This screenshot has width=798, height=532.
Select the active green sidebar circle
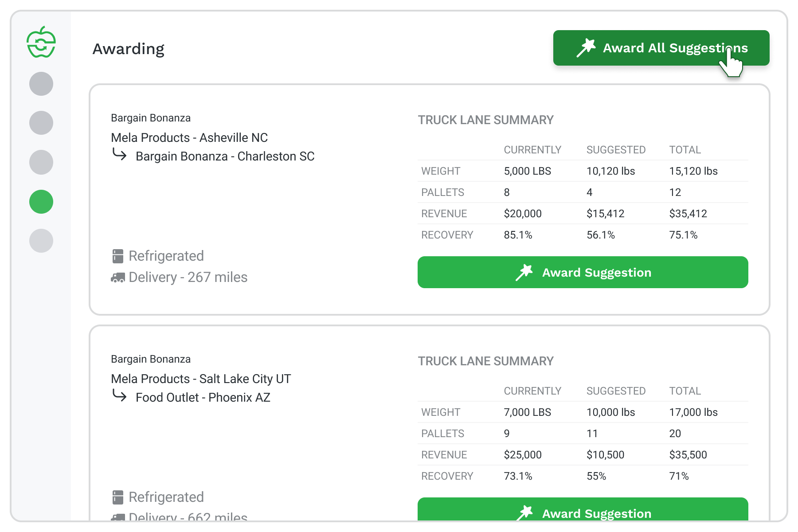[x=41, y=202]
